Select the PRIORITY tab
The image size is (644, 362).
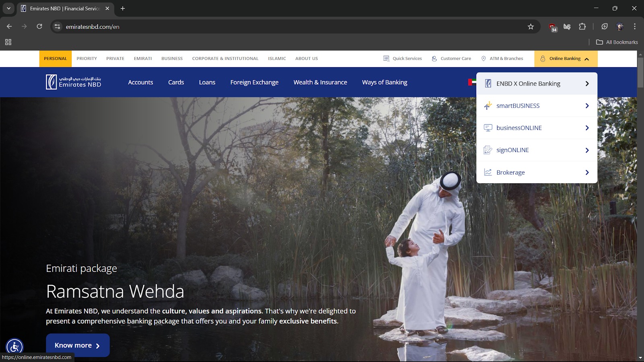87,59
